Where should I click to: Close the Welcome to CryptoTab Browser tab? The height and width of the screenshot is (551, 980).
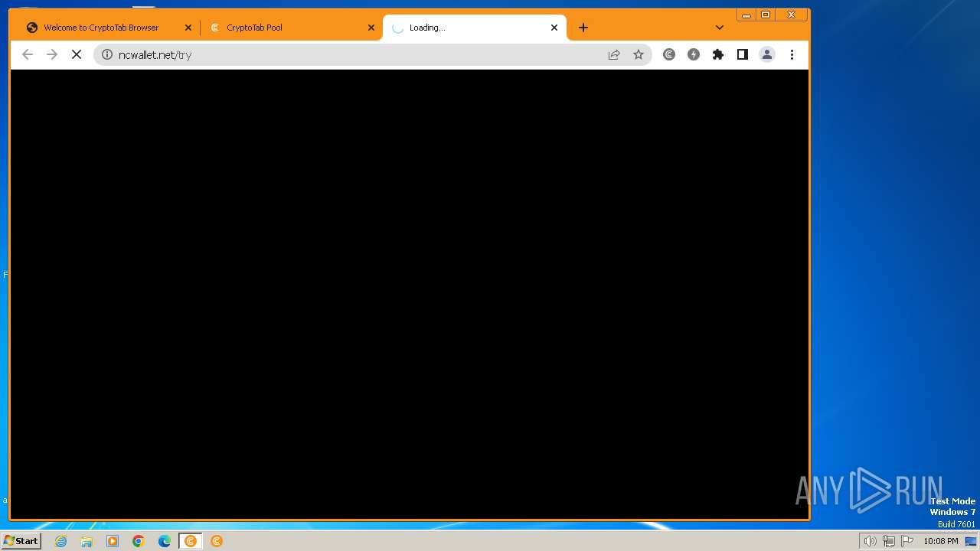(x=188, y=28)
